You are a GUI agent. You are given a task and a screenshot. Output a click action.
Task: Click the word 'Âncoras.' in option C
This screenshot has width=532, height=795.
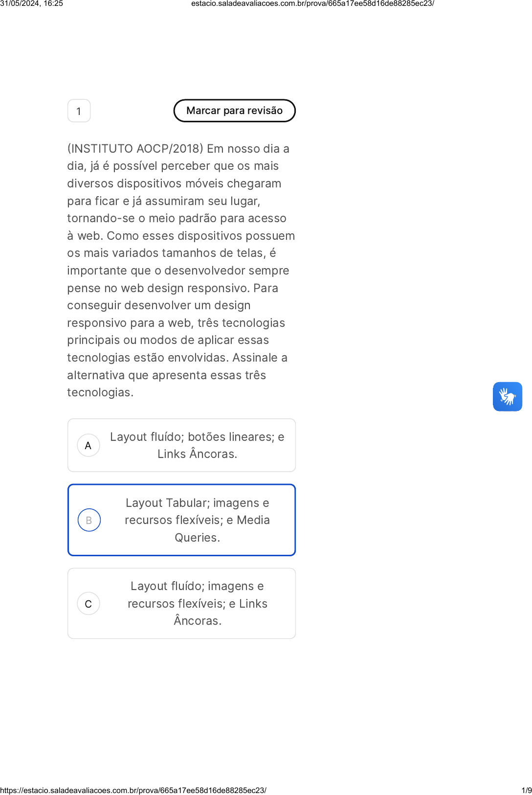coord(198,621)
